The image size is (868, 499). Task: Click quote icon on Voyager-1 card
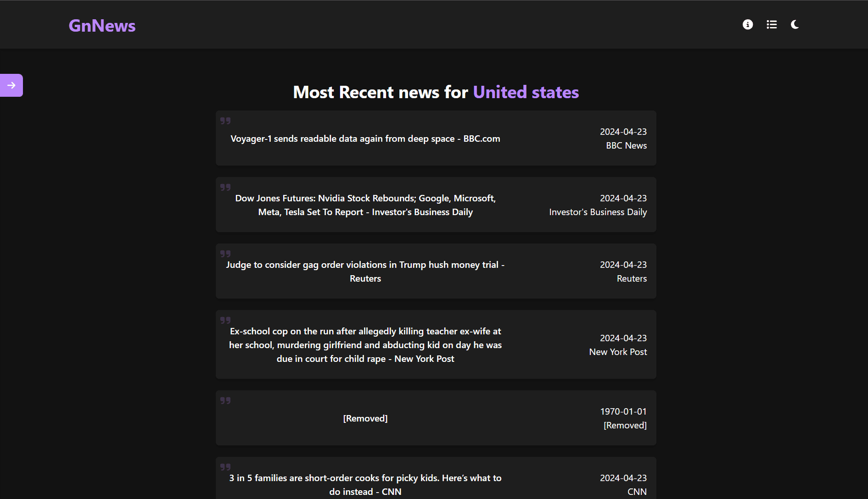225,121
